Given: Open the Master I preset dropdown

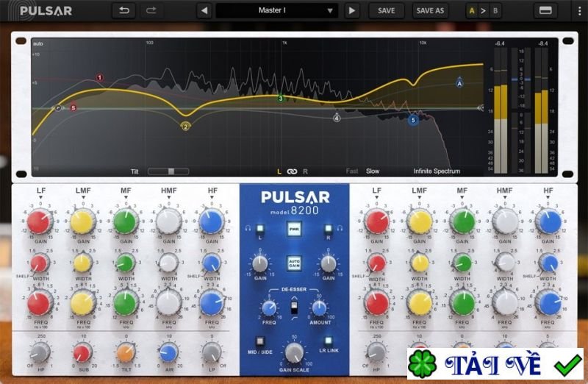Looking at the screenshot, I should 277,10.
